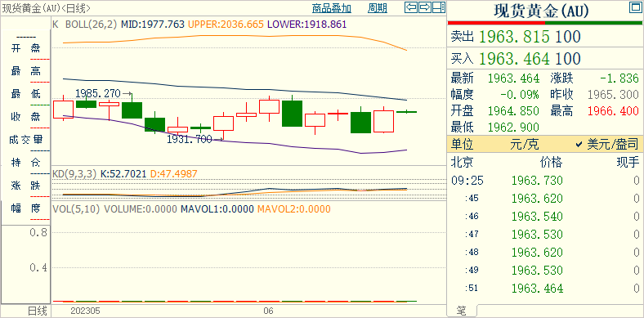644x318 pixels.
Task: Select the 元/克 unit option
Action: tap(525, 144)
